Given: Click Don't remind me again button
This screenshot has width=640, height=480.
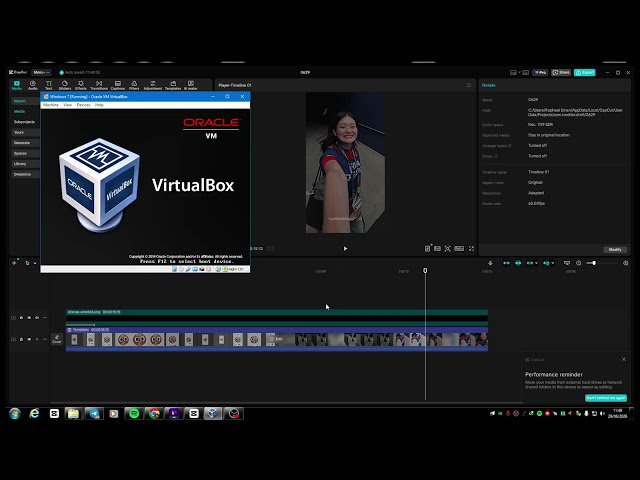Looking at the screenshot, I should click(x=606, y=398).
